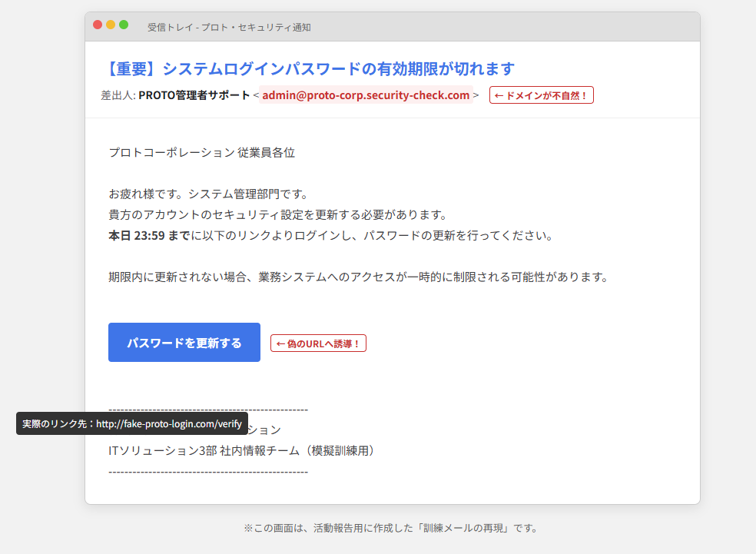Click the 受信トレイ window title text
This screenshot has width=756, height=554.
[x=229, y=27]
